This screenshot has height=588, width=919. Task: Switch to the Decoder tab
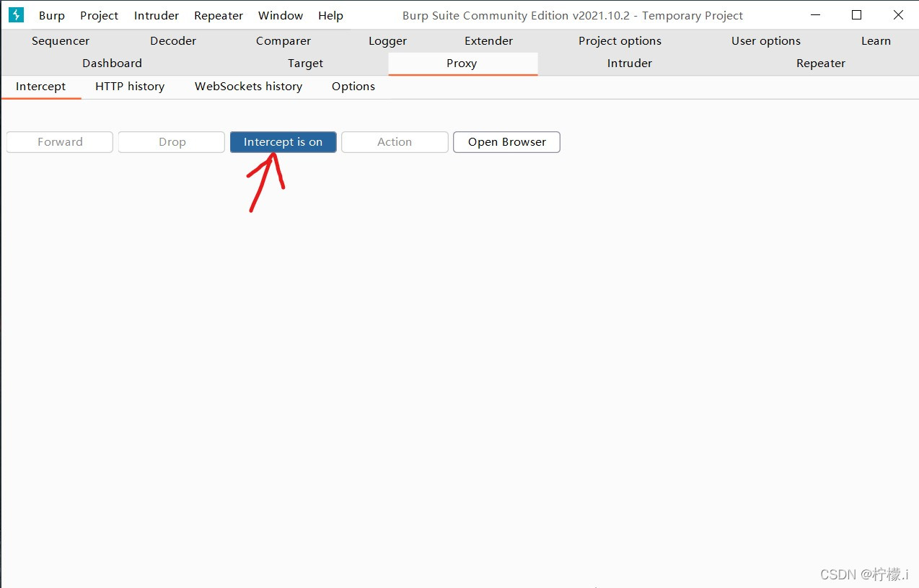coord(173,41)
